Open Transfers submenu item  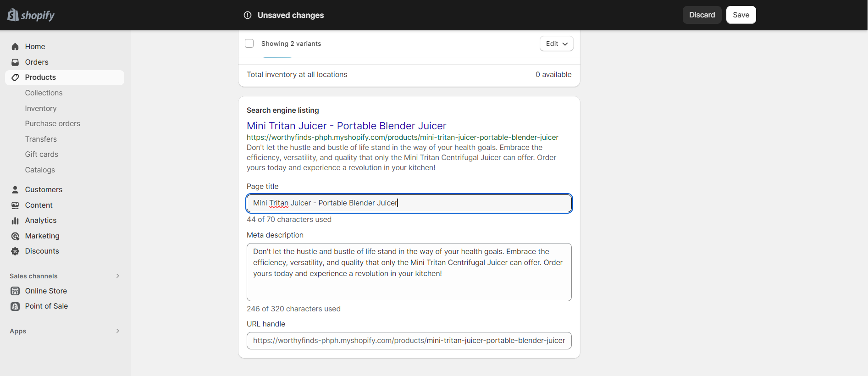(x=41, y=139)
